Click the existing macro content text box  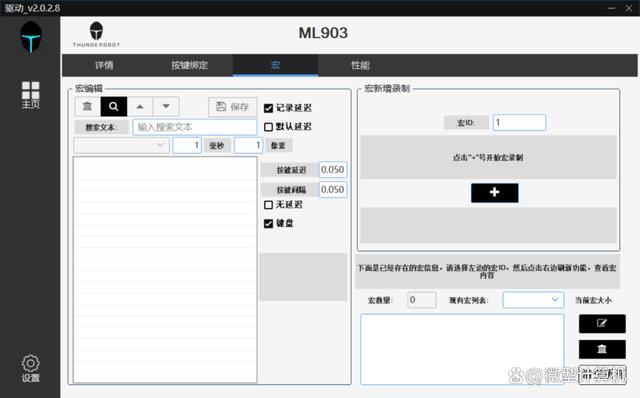tap(462, 349)
